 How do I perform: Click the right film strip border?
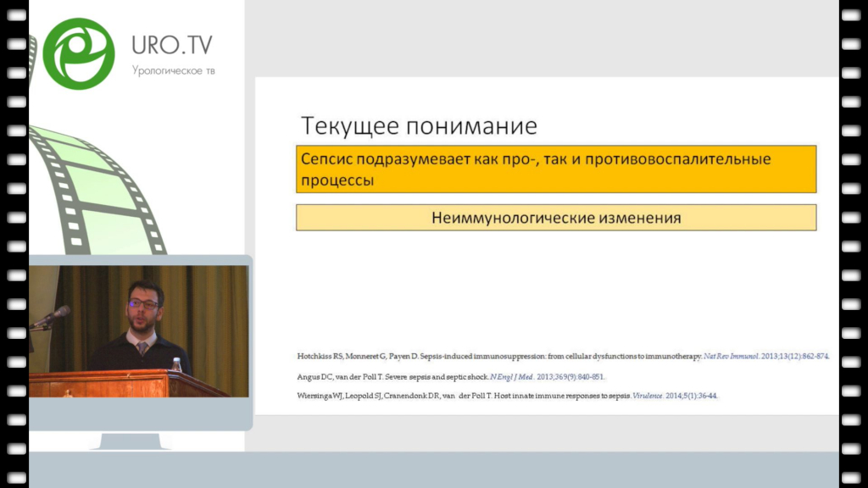[x=853, y=244]
